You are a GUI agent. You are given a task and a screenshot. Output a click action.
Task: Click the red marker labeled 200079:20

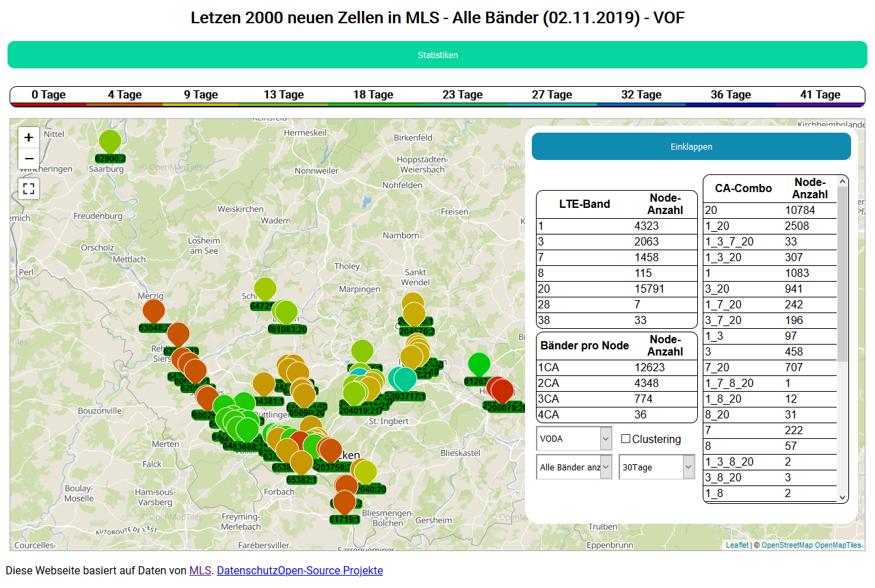coord(502,392)
